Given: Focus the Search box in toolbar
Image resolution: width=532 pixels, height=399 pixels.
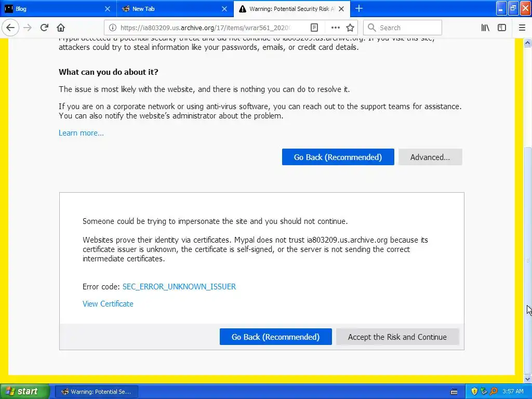Looking at the screenshot, I should [x=403, y=28].
